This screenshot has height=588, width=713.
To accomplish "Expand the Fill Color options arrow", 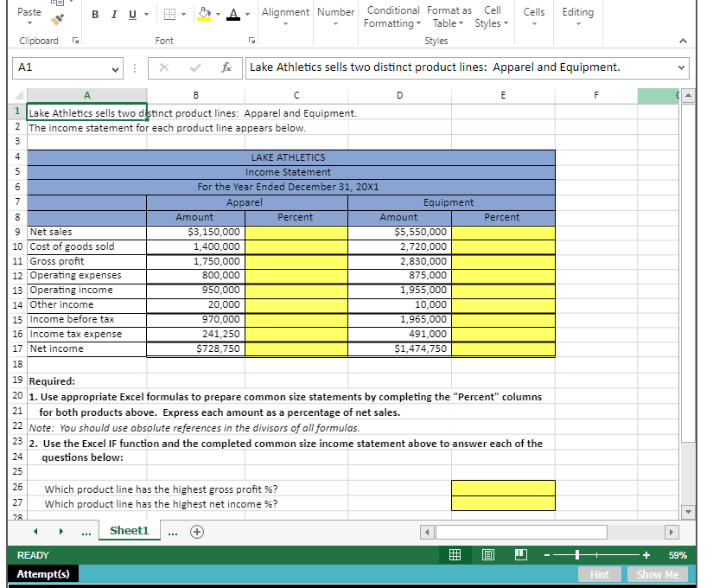I will pos(219,15).
